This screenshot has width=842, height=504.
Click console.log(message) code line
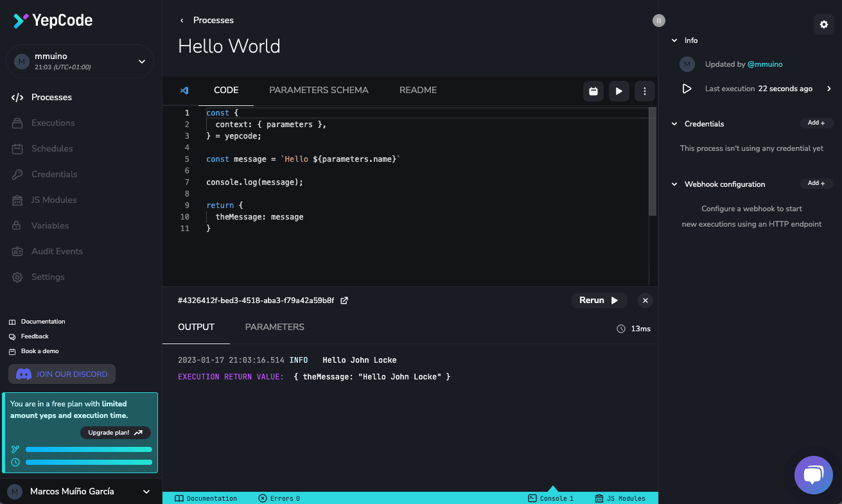pos(254,182)
